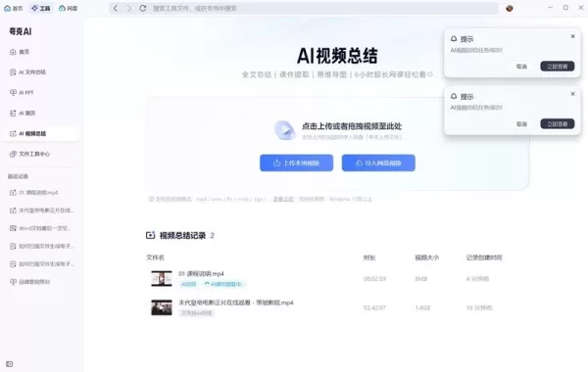Open thumbnail of 末代皇帝电影 record
This screenshot has width=588, height=372.
162,307
